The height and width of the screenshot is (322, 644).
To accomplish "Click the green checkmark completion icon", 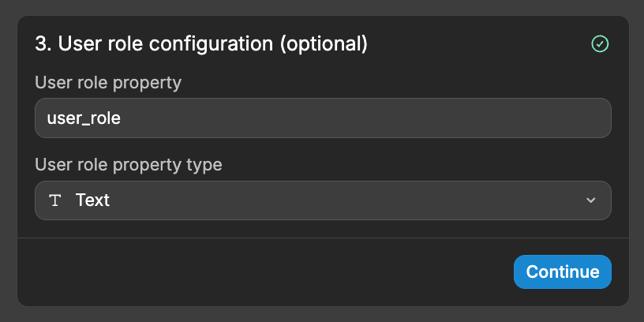I will pos(600,44).
